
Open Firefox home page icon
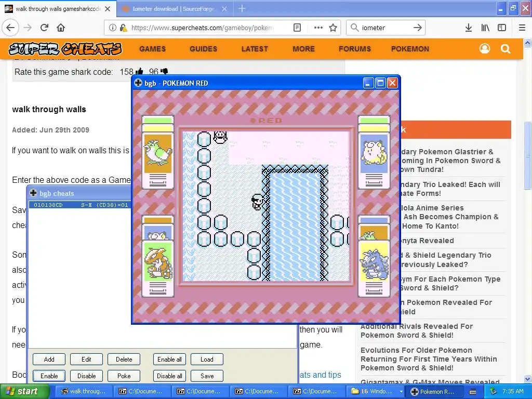click(61, 28)
